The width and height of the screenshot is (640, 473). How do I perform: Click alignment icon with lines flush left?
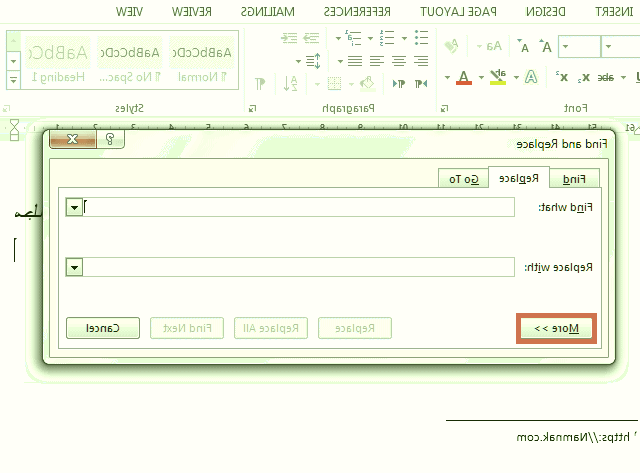(376, 61)
